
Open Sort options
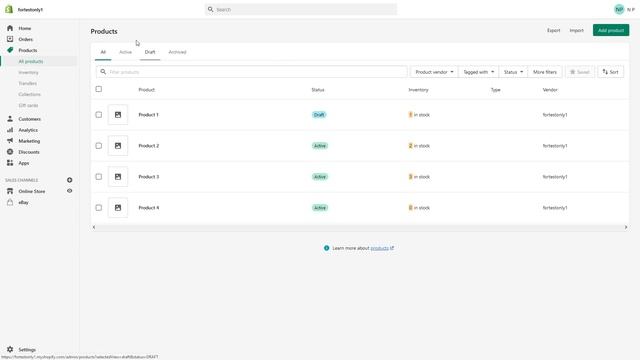pos(611,72)
